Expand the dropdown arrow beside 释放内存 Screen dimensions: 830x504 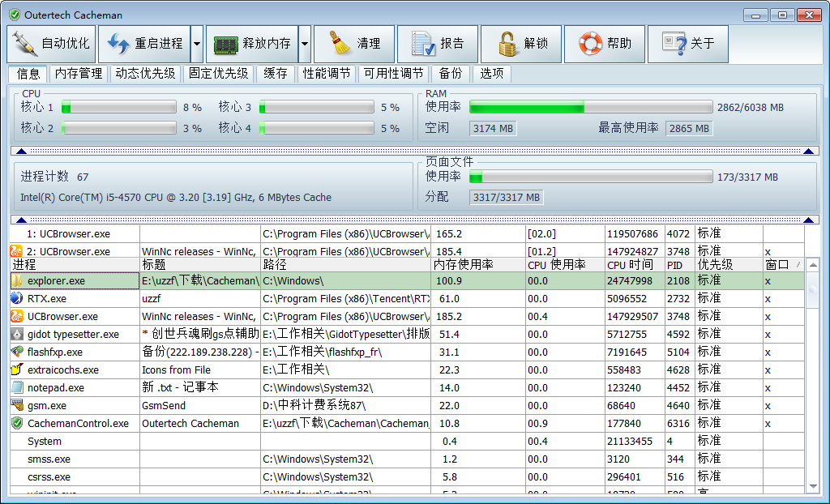pos(305,44)
